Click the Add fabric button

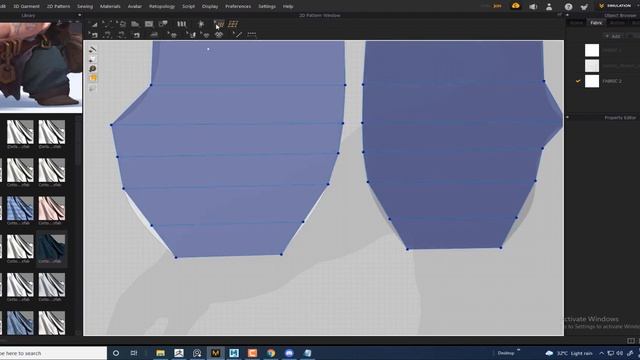[x=613, y=36]
